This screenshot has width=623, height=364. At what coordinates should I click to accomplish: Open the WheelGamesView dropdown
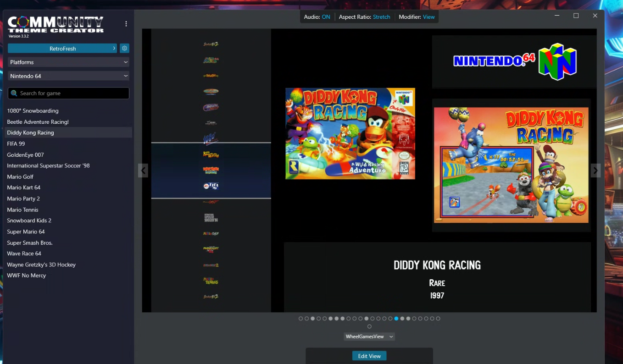(x=369, y=336)
